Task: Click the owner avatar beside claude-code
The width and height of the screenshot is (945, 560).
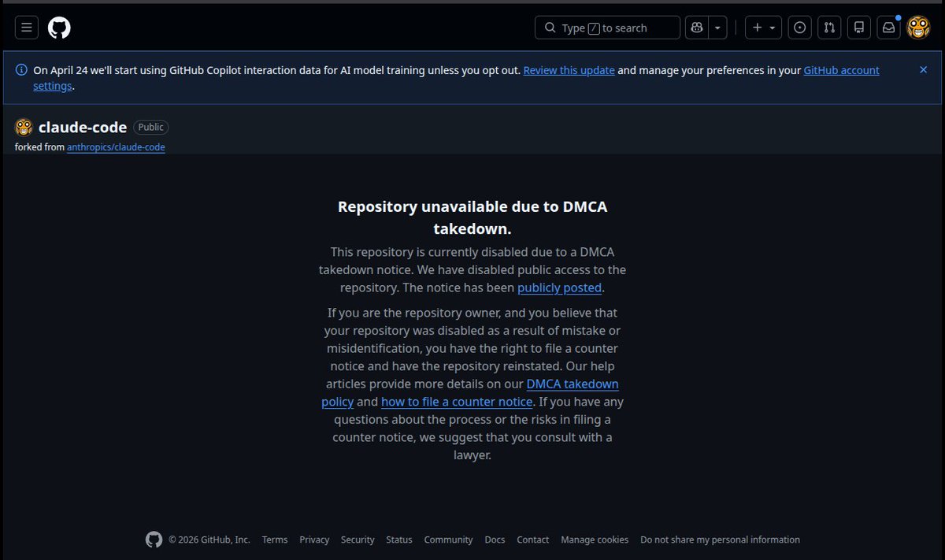Action: point(24,127)
